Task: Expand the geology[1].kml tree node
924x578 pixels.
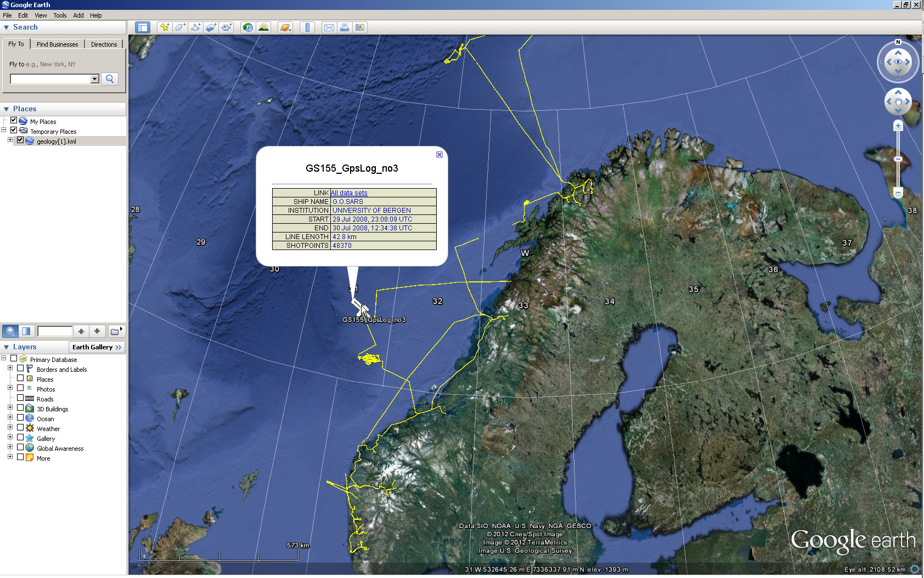Action: click(x=10, y=140)
